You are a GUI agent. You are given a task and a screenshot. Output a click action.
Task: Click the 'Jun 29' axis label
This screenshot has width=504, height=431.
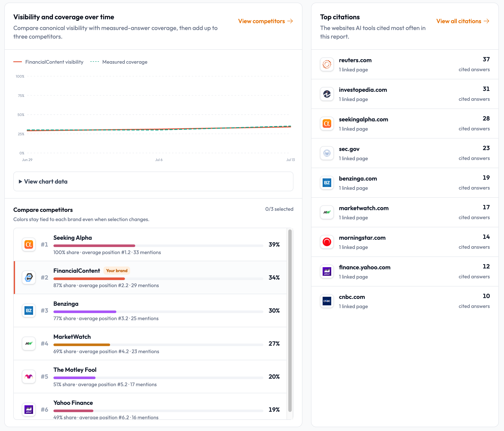click(x=27, y=160)
